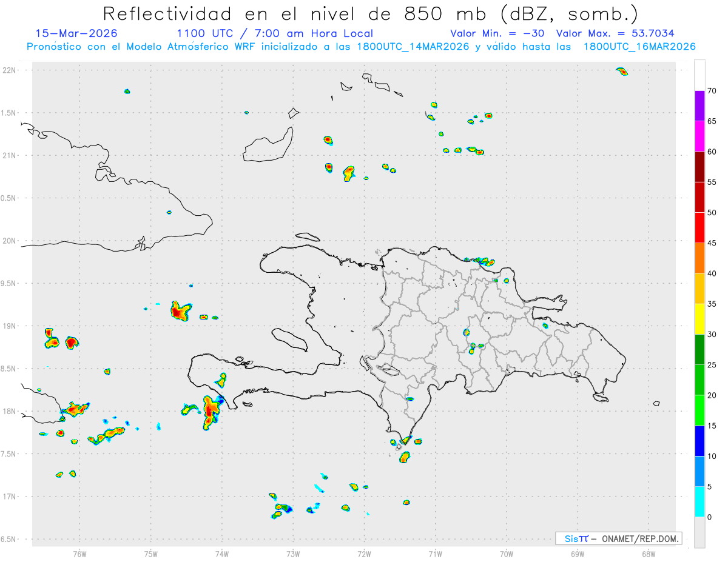Click the '69W' longitude axis label
Viewport: 728px width, 562px height.
click(578, 553)
